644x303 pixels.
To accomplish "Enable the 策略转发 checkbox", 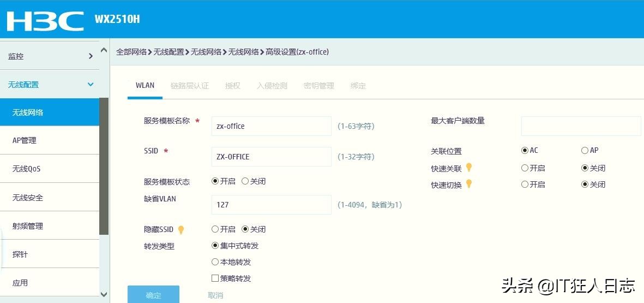I will 215,278.
